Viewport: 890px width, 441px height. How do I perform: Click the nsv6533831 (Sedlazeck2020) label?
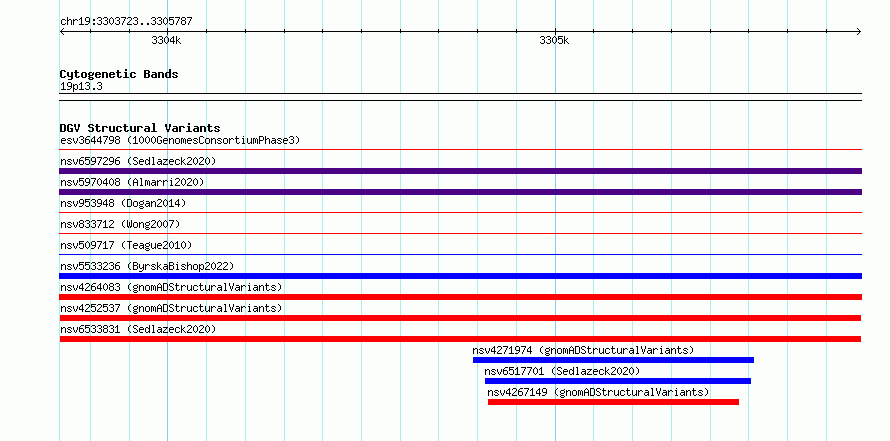138,329
